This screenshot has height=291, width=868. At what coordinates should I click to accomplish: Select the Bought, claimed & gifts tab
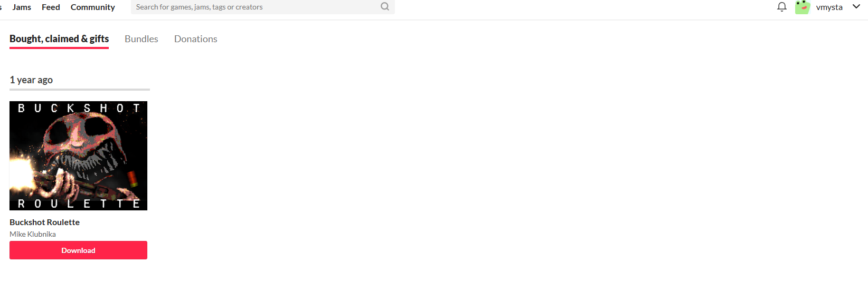[x=59, y=38]
